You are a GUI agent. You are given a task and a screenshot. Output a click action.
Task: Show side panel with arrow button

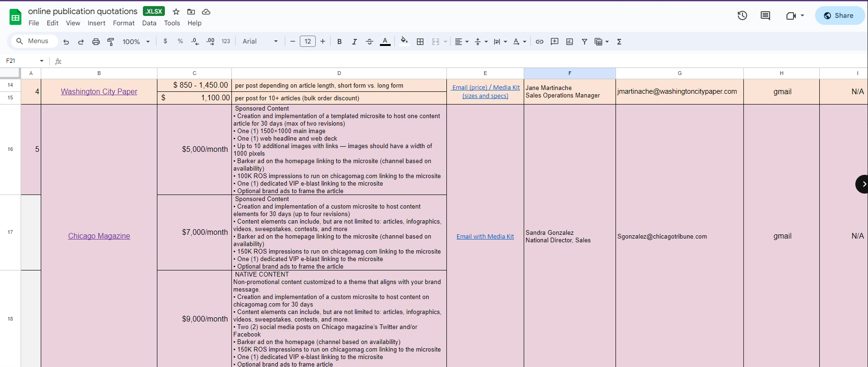[862, 184]
